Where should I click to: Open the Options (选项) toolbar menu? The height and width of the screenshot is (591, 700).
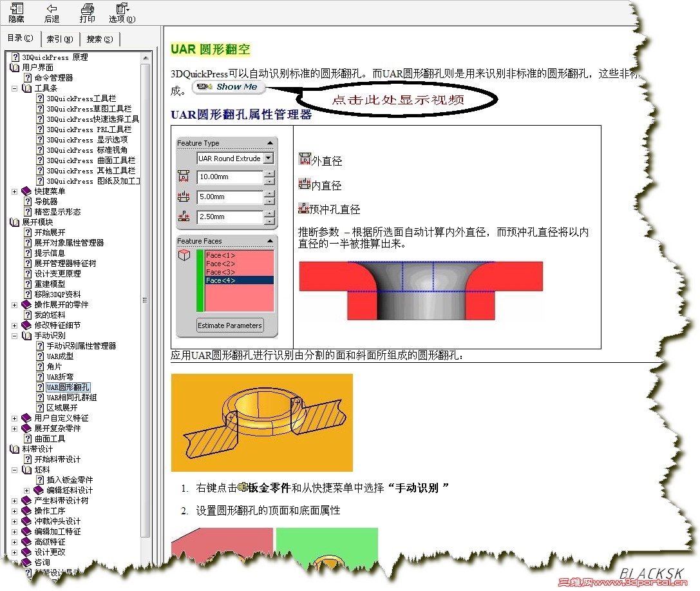(122, 13)
